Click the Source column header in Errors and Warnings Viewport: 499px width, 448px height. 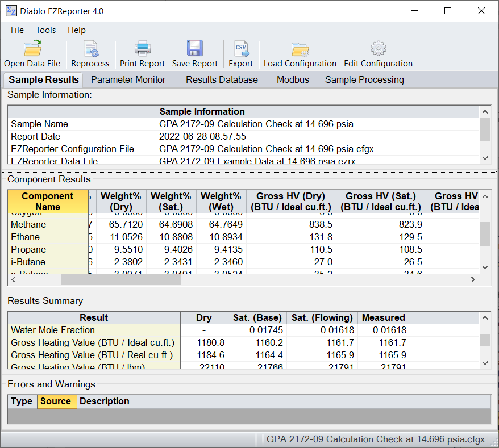pos(57,401)
